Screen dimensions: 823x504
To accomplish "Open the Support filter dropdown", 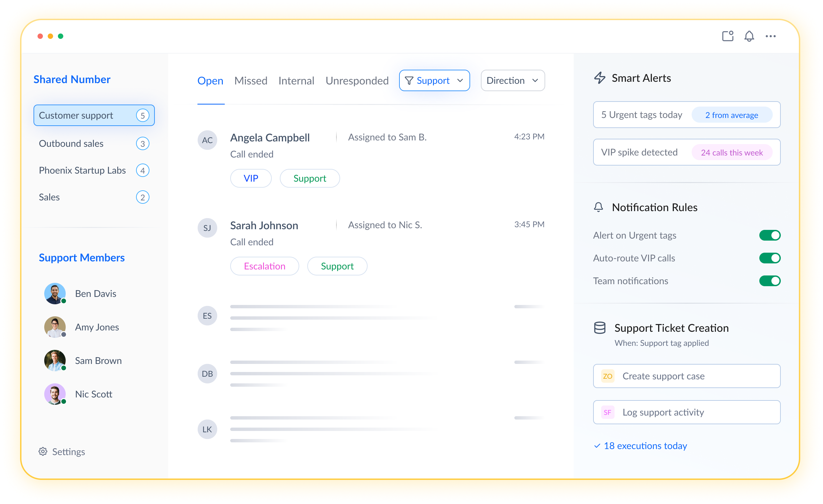I will [x=434, y=80].
